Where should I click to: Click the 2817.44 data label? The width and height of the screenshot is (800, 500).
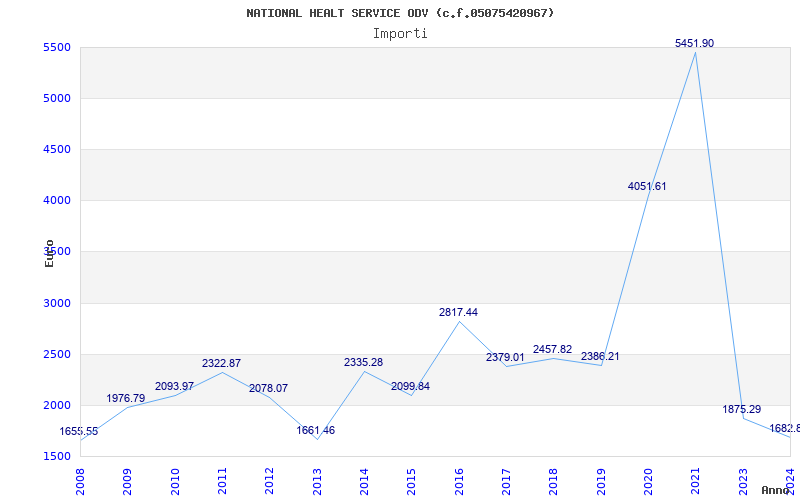[x=458, y=312]
